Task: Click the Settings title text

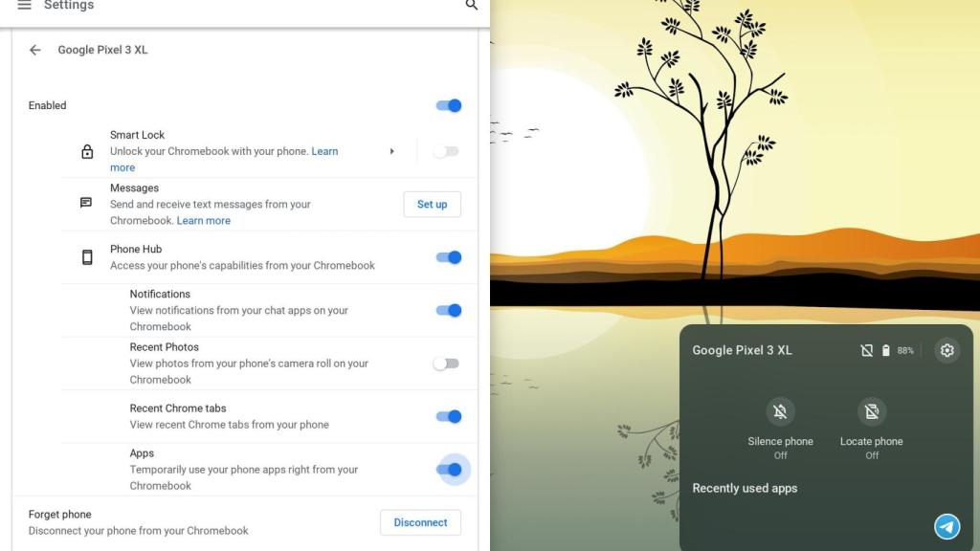Action: click(x=69, y=5)
